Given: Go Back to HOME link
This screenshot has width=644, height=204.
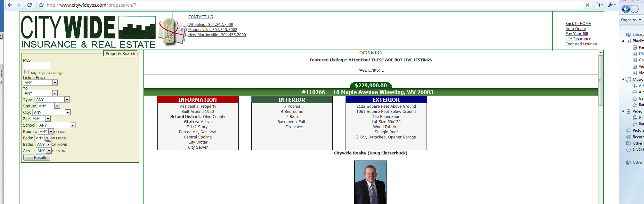Looking at the screenshot, I should click(578, 24).
